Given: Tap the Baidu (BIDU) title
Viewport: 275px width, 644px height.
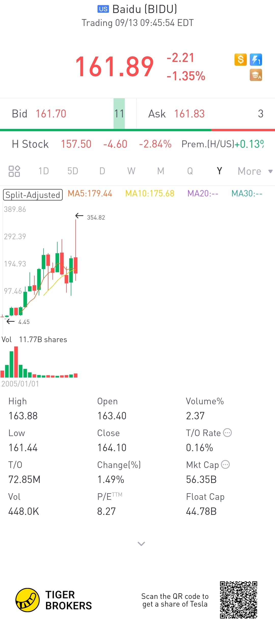Looking at the screenshot, I should tap(145, 9).
